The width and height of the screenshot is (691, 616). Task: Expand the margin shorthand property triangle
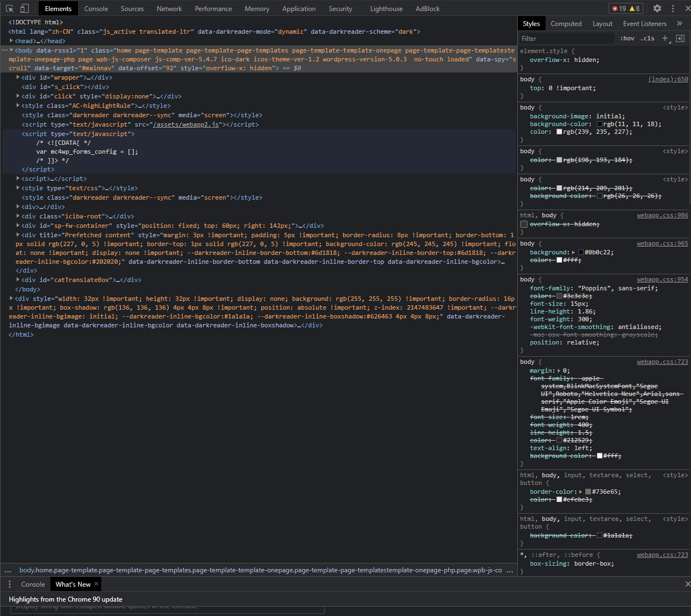(x=559, y=370)
